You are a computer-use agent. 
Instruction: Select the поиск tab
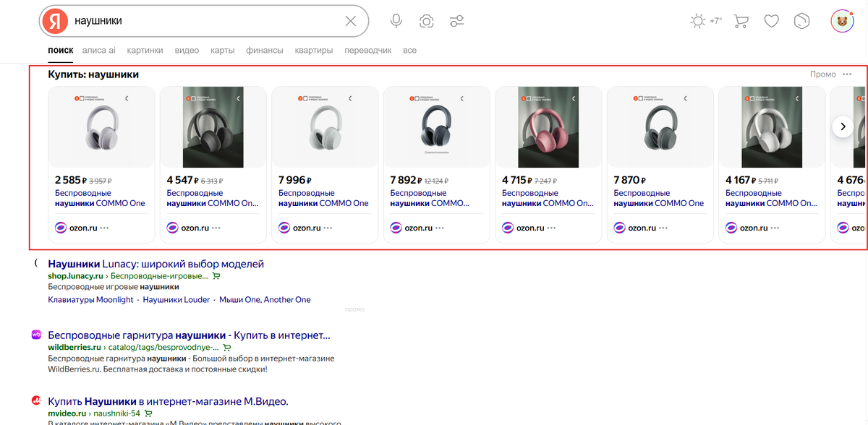coord(61,51)
